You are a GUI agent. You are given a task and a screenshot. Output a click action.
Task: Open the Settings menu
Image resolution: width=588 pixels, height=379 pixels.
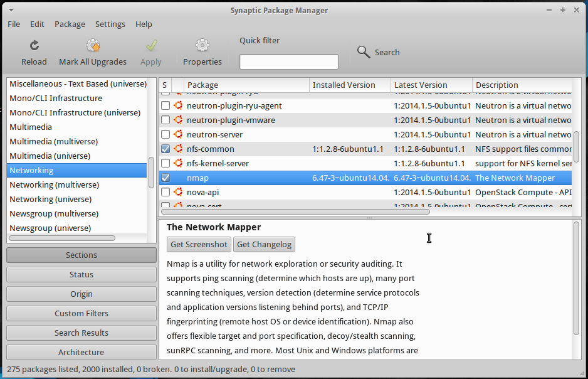110,24
